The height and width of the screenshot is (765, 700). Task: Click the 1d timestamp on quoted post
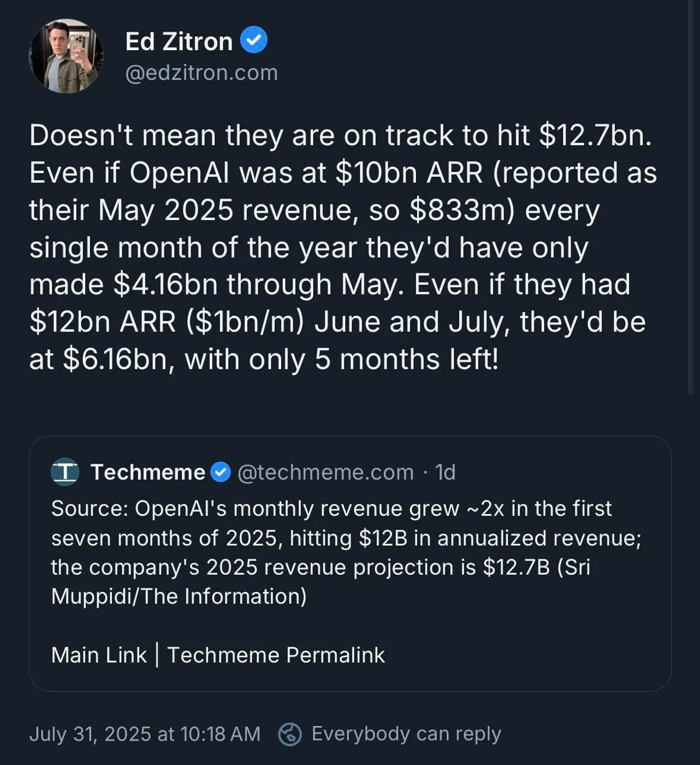[x=445, y=472]
